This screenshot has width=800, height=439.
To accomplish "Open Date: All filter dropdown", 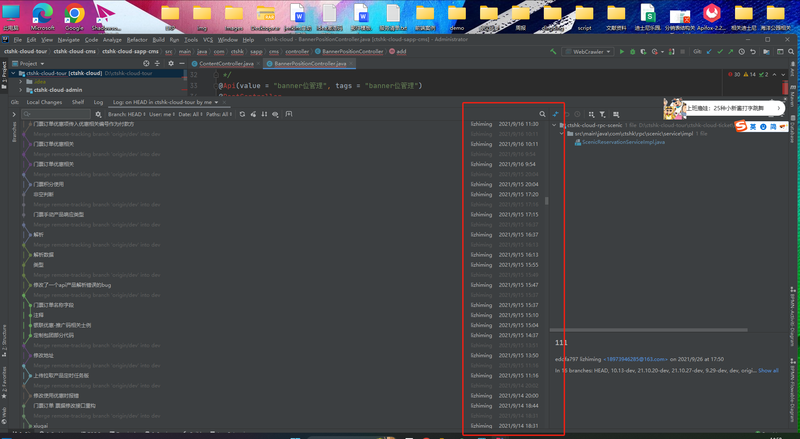I will click(191, 114).
